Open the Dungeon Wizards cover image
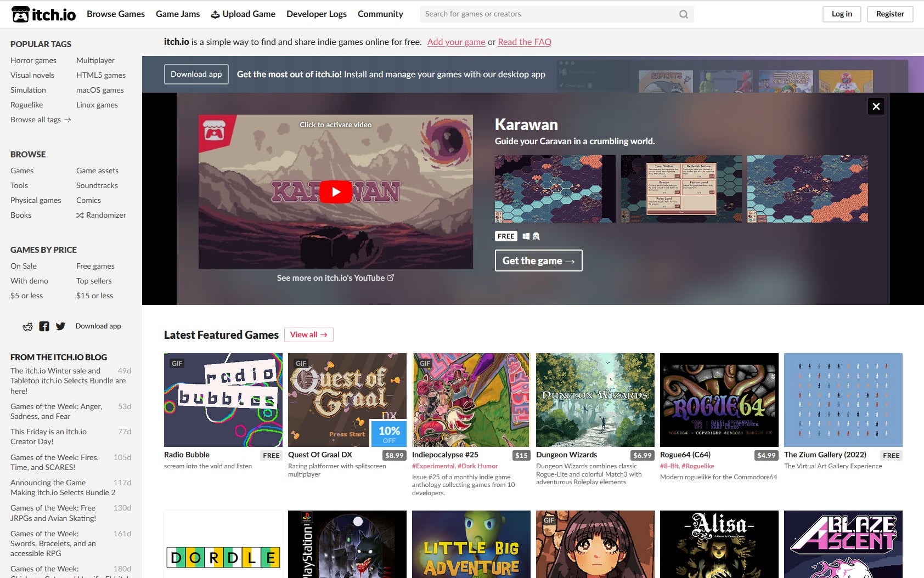 [x=595, y=400]
